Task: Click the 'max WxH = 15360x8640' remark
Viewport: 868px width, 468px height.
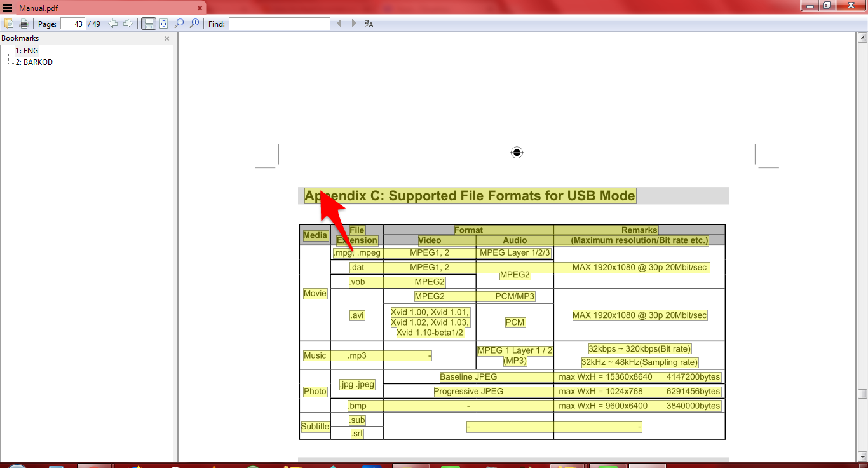Action: point(606,377)
